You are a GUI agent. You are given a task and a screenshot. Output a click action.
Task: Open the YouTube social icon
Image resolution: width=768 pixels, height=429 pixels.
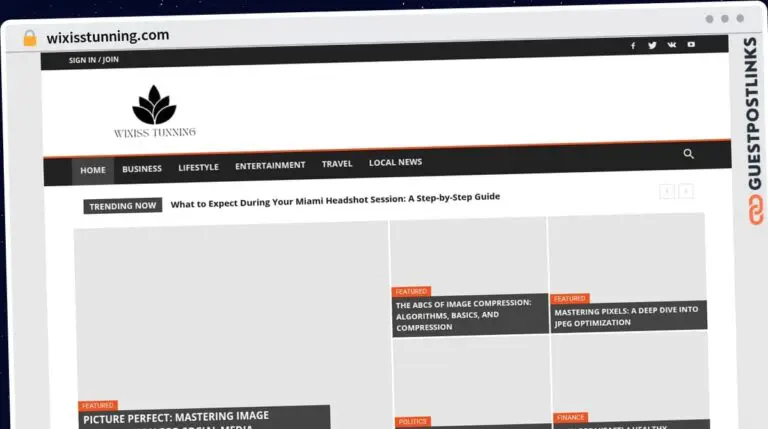[x=691, y=44]
